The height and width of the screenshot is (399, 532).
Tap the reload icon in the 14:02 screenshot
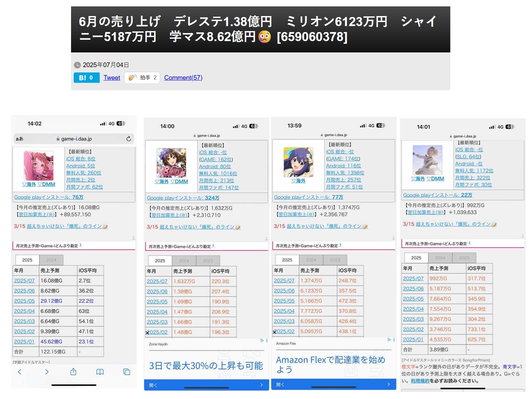pyautogui.click(x=128, y=139)
